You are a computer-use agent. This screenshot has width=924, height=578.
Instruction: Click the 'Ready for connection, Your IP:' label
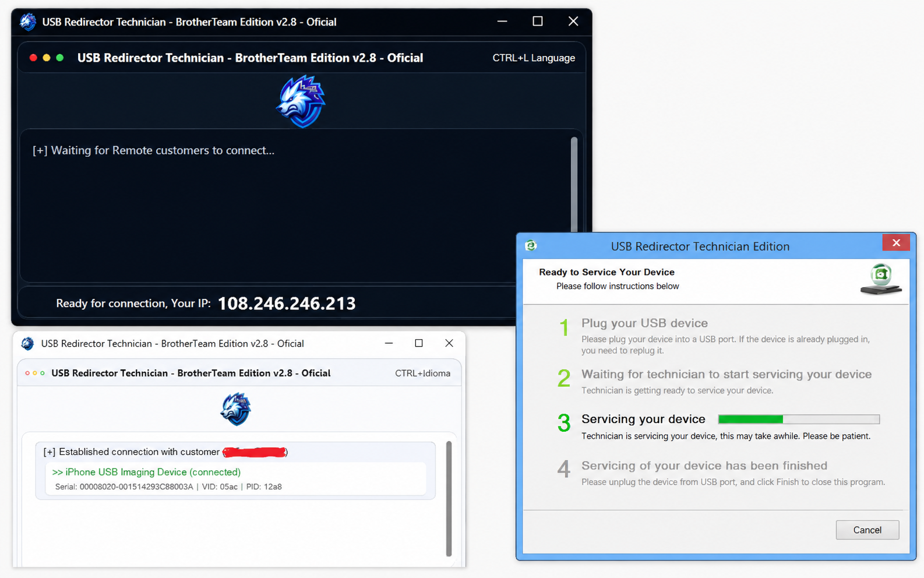pos(133,304)
